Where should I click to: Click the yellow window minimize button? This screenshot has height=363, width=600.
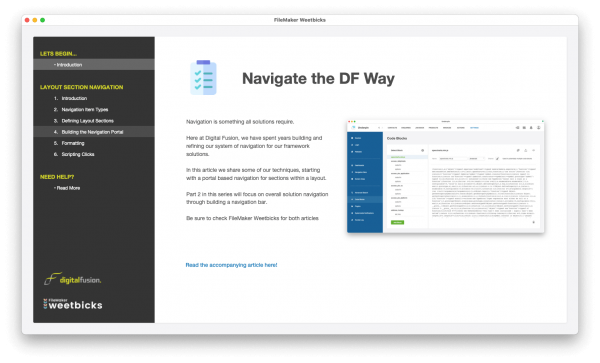tap(35, 20)
